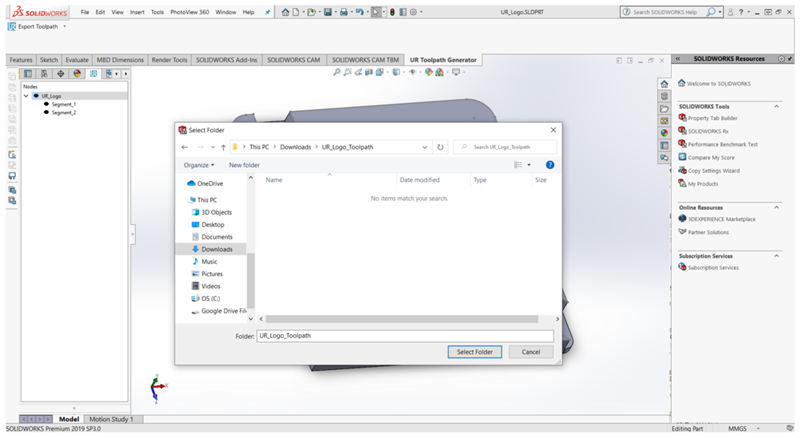Screen dimensions: 800x438
Task: Switch to the Evaluate tab
Action: 77,60
